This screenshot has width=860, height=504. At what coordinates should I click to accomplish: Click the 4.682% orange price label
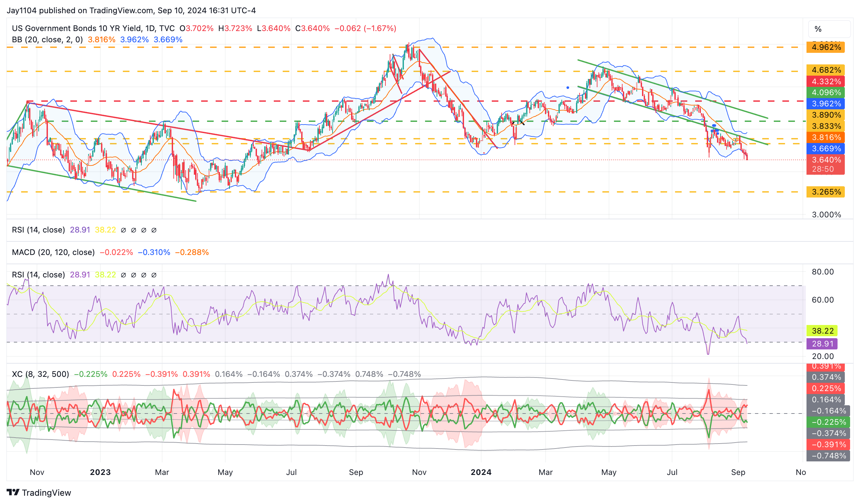point(826,70)
